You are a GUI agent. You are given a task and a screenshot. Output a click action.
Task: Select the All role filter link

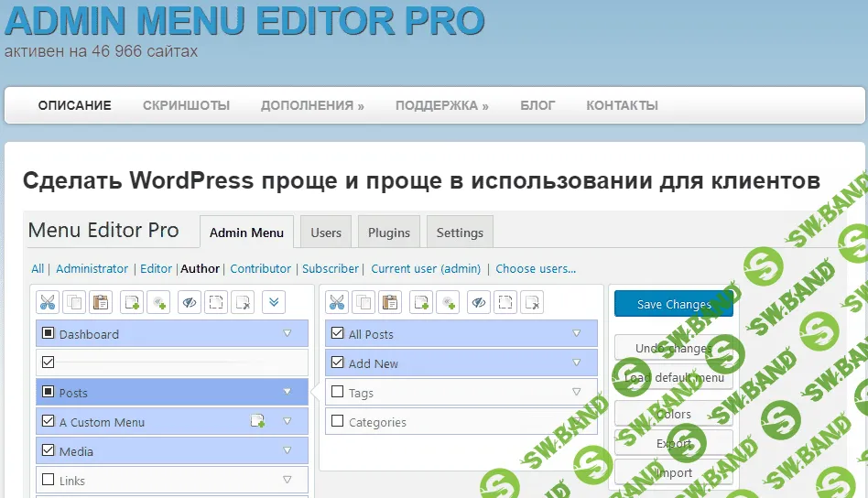click(x=38, y=268)
